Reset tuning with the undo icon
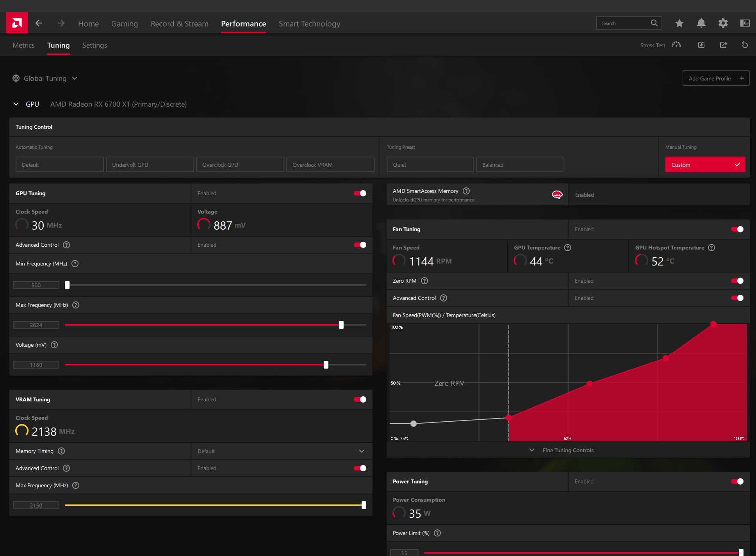The image size is (756, 556). click(745, 45)
